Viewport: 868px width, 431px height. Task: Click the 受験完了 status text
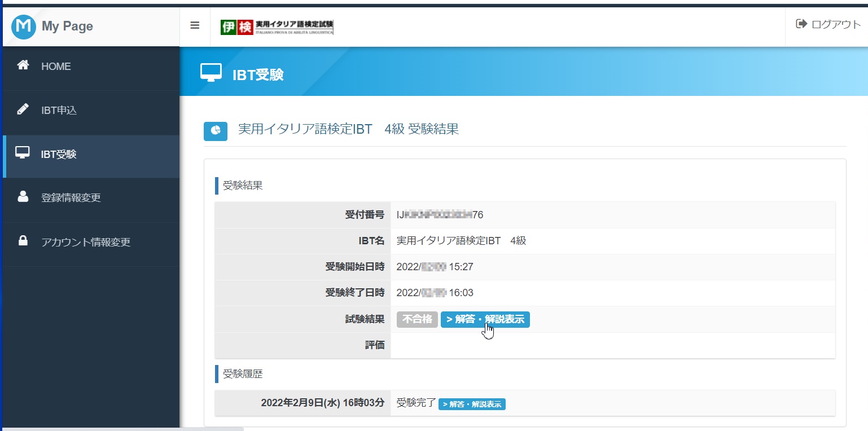click(417, 403)
